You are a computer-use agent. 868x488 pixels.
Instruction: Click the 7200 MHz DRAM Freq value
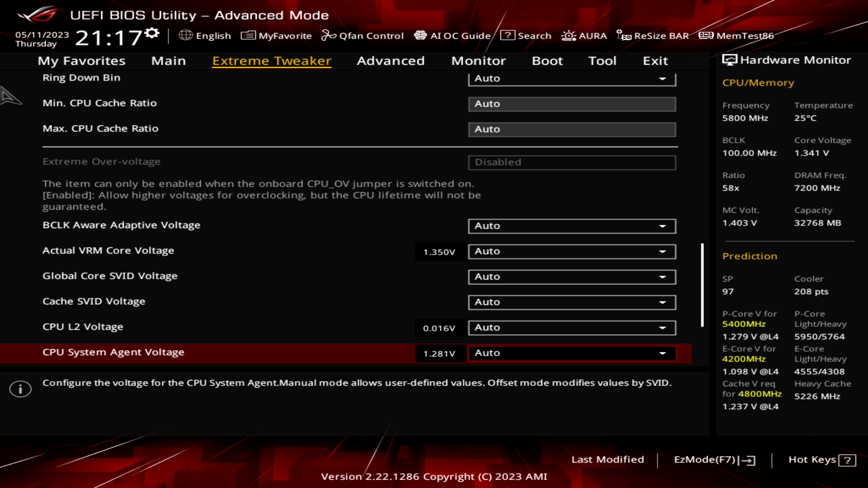(817, 188)
